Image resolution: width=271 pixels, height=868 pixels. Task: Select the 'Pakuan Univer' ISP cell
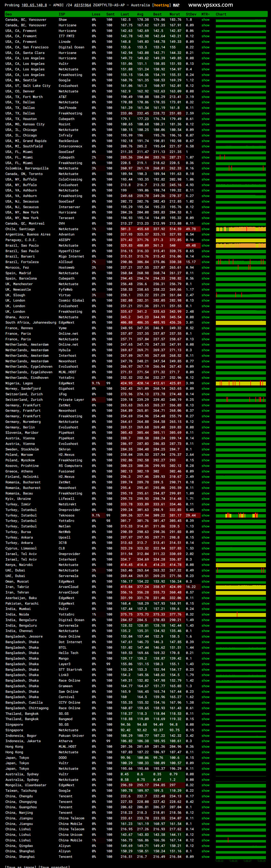pos(71,736)
